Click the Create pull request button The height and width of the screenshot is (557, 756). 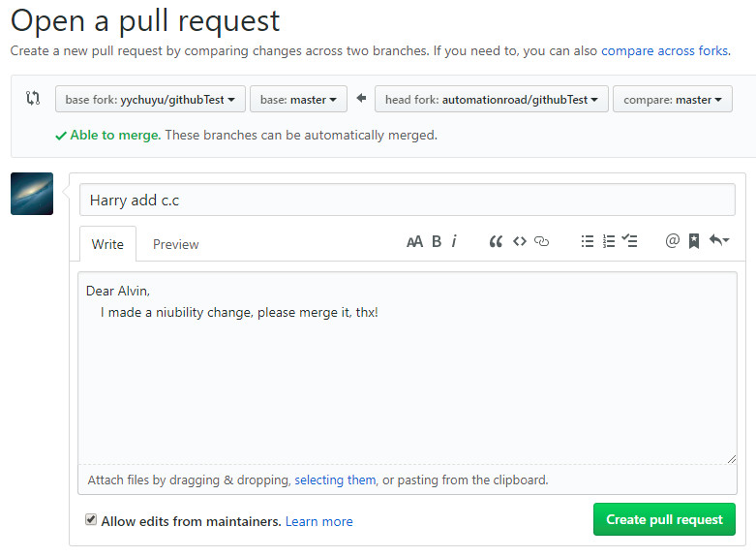(664, 520)
